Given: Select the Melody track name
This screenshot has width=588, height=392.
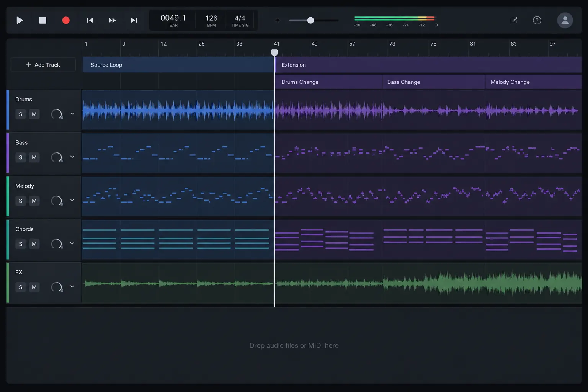Looking at the screenshot, I should point(24,186).
